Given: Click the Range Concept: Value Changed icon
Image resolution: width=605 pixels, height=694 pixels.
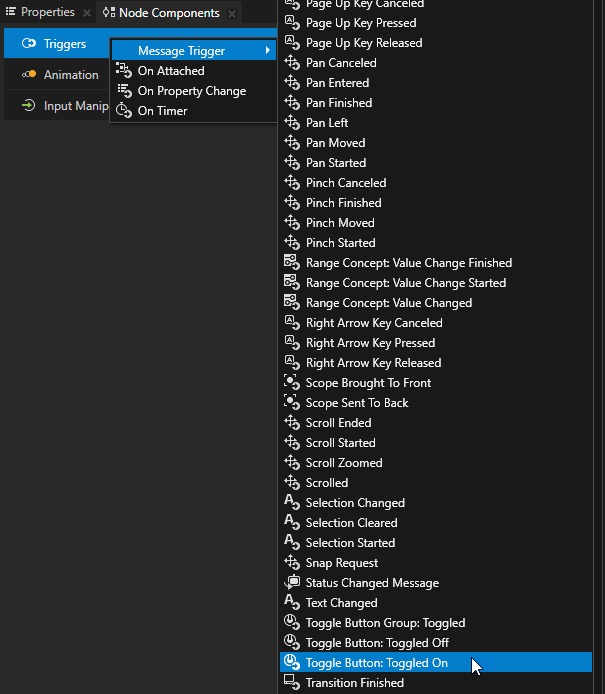Looking at the screenshot, I should 292,302.
